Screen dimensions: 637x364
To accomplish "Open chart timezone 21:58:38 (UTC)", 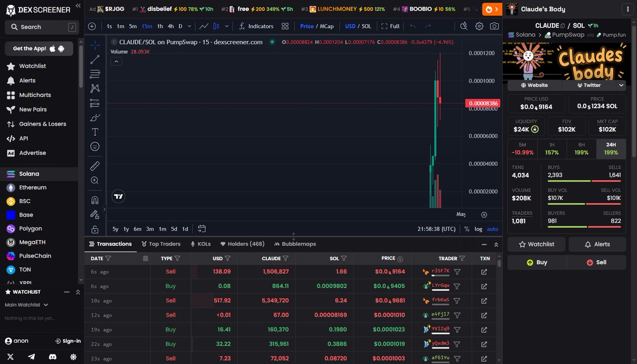I will pyautogui.click(x=436, y=229).
